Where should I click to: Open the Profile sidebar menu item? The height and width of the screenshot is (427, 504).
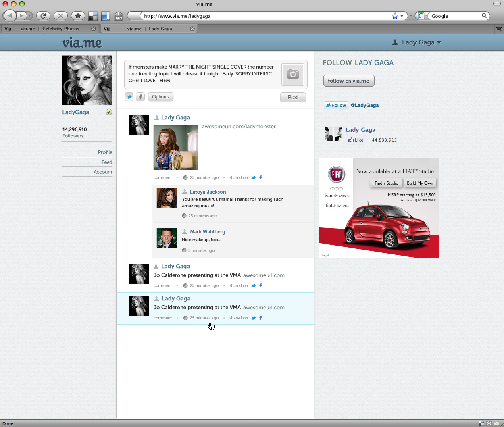tap(105, 152)
